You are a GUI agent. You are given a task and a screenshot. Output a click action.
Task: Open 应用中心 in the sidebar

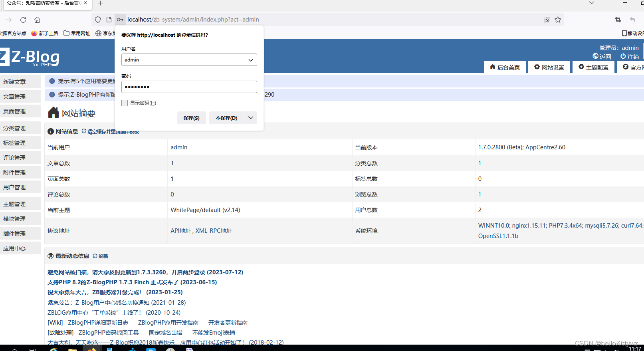[20, 248]
